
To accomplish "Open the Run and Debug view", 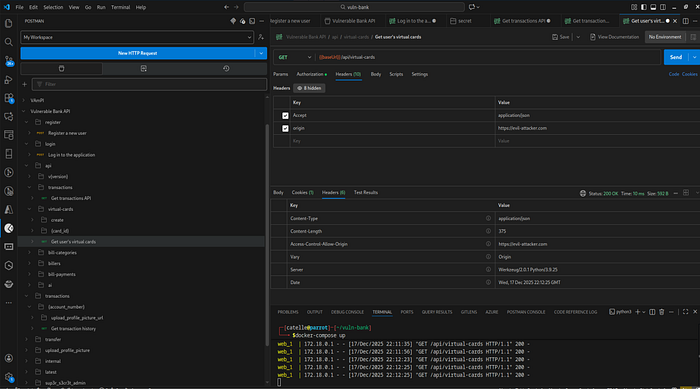I will (x=8, y=79).
